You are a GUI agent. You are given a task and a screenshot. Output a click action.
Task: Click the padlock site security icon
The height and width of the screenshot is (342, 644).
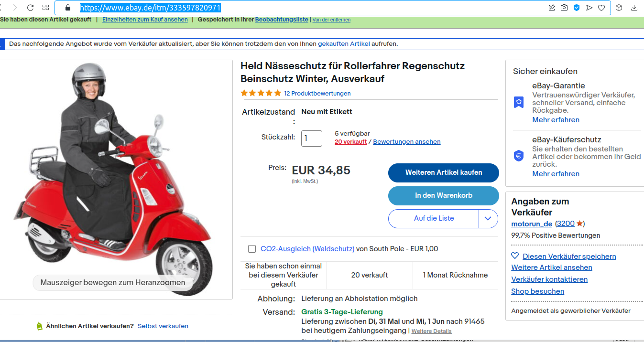(67, 8)
